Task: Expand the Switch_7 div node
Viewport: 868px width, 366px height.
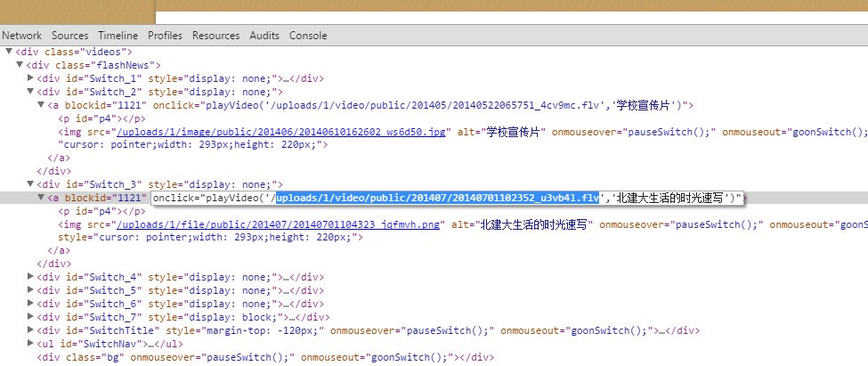Action: (30, 317)
